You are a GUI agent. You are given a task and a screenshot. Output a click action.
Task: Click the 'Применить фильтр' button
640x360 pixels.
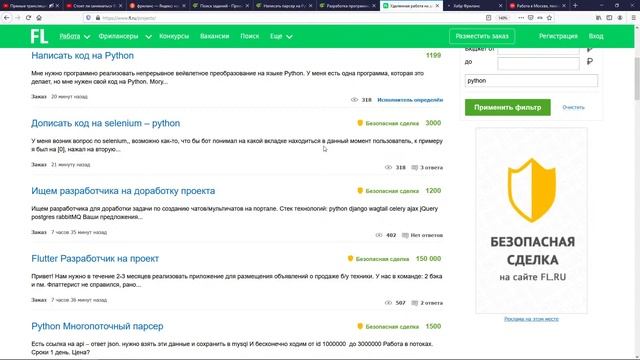[x=508, y=107]
